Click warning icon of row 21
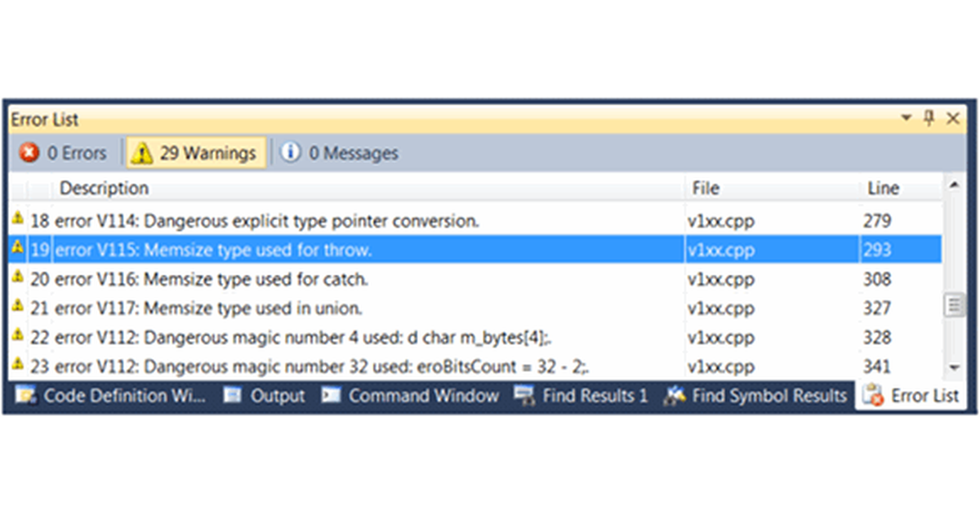This screenshot has width=980, height=514. click(18, 307)
